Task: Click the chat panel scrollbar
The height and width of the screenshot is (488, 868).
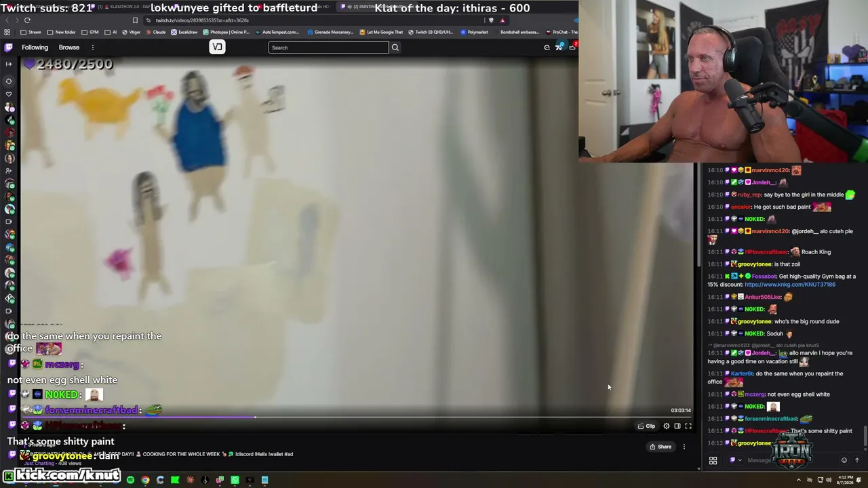Action: click(x=865, y=435)
